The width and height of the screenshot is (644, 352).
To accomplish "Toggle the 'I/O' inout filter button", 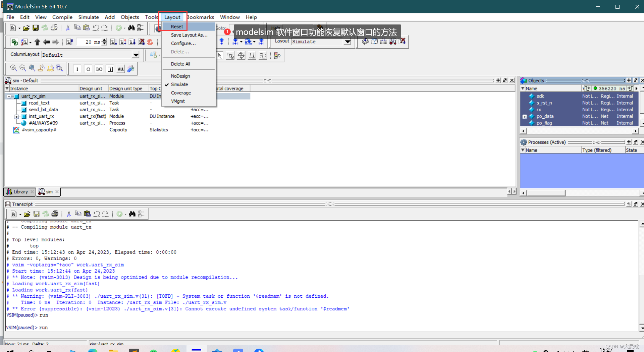I will point(99,69).
